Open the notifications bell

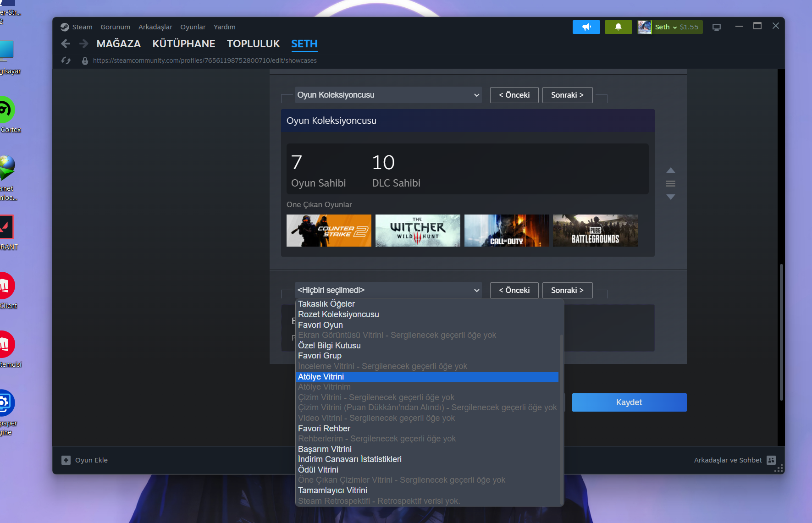pos(618,27)
